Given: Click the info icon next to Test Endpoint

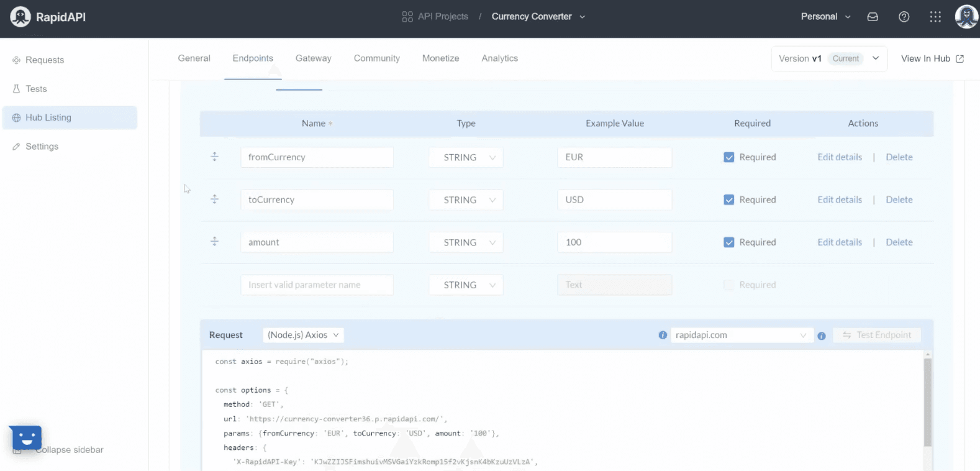Looking at the screenshot, I should point(822,336).
